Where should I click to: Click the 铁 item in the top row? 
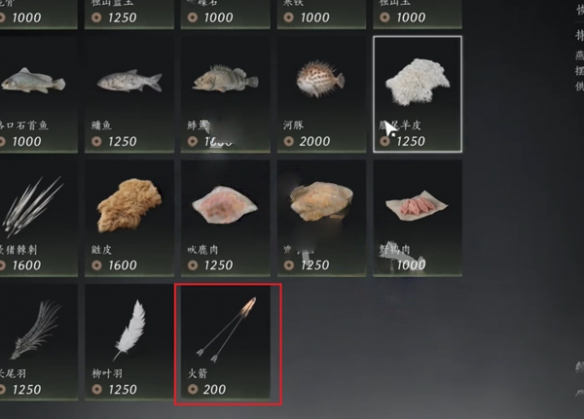tap(321, 14)
